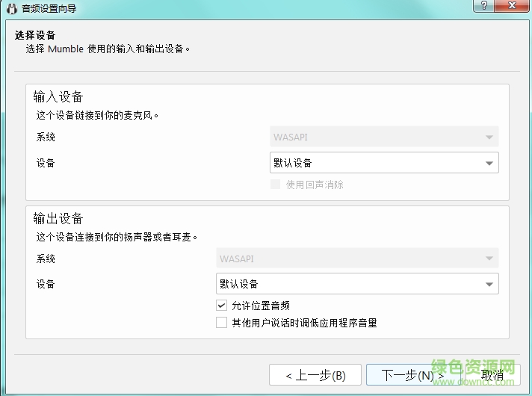Toggle the 使用回声消除 checkbox
Screen dimensions: 532x396
pos(275,185)
